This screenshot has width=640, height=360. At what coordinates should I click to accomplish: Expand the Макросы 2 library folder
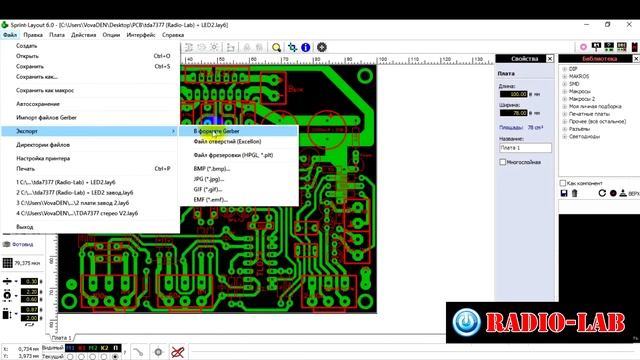tap(564, 99)
